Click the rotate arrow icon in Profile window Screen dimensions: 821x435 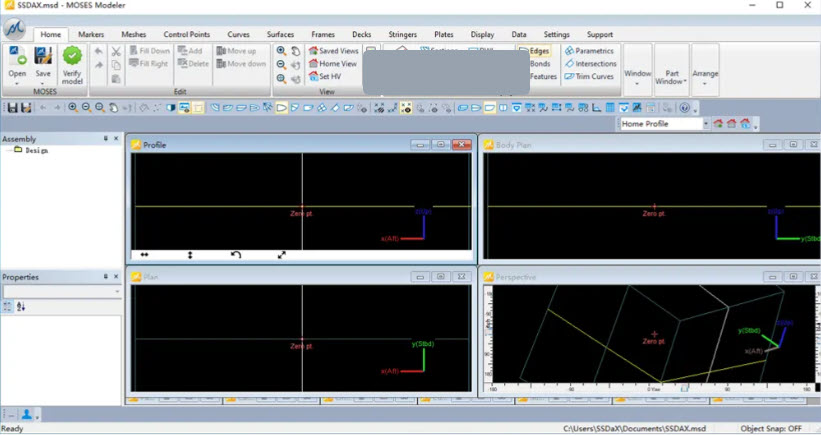[x=236, y=255]
